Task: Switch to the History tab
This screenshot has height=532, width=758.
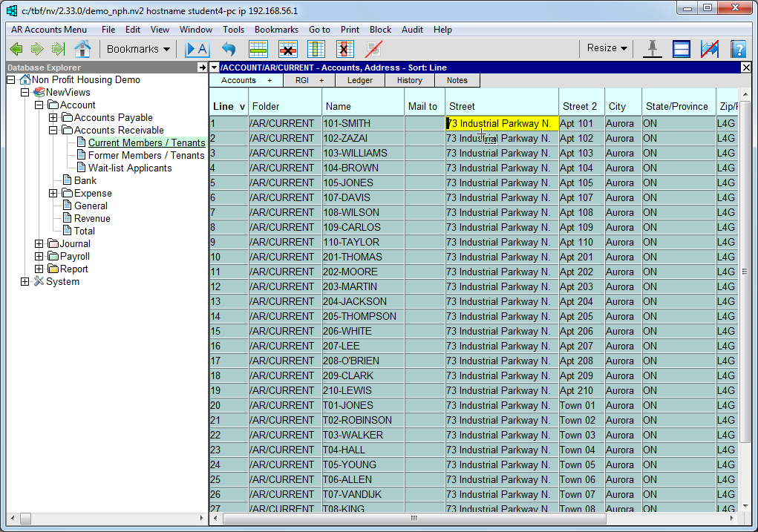Action: (x=409, y=80)
